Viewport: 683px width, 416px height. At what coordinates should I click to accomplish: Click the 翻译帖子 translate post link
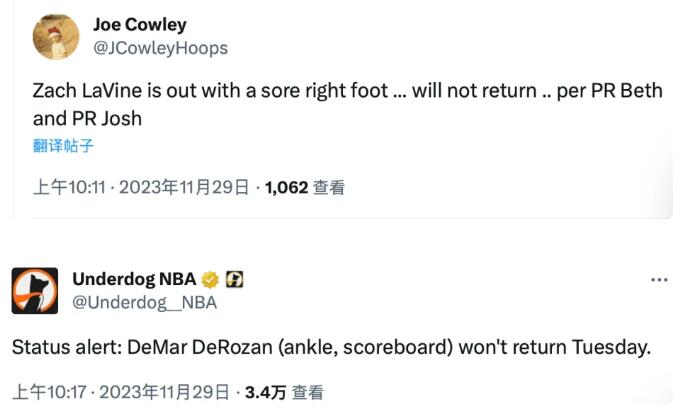[63, 146]
